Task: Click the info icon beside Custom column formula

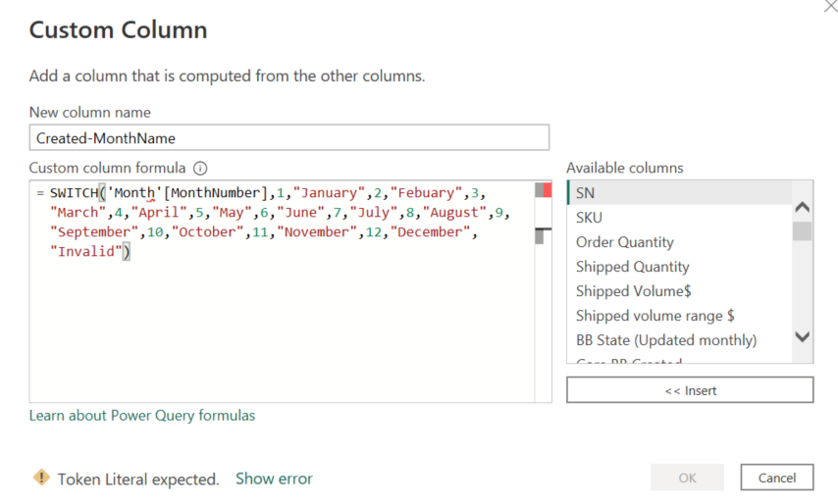Action: 200,169
